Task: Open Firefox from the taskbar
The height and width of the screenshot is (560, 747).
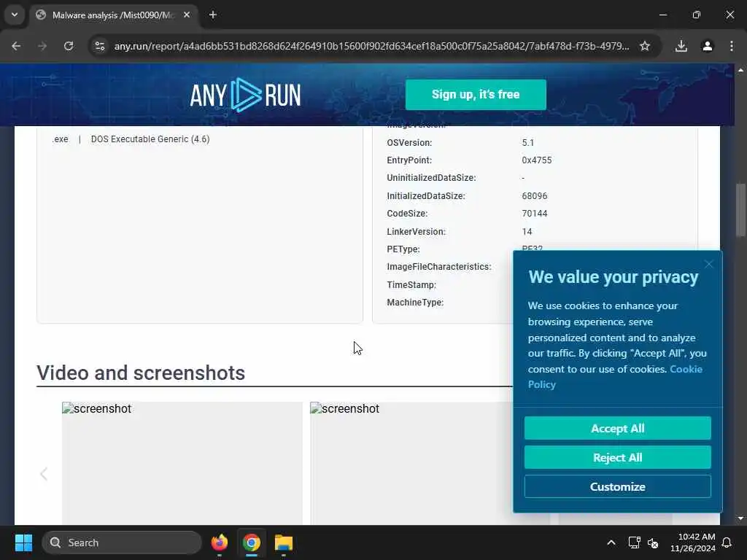Action: point(220,542)
